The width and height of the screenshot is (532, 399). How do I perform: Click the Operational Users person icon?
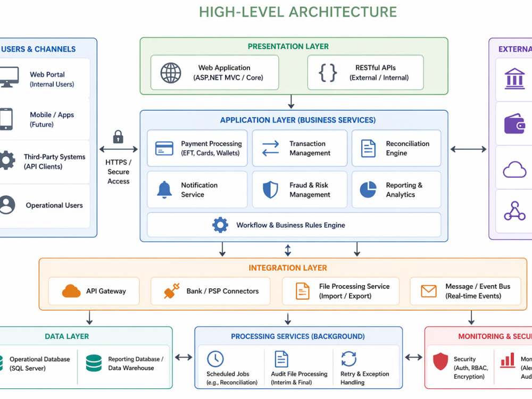(x=7, y=205)
